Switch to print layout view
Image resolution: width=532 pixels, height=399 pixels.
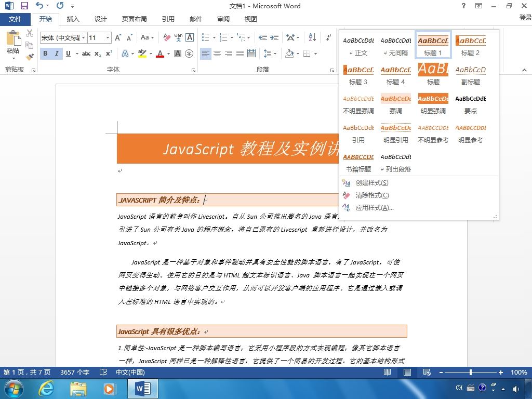click(407, 372)
